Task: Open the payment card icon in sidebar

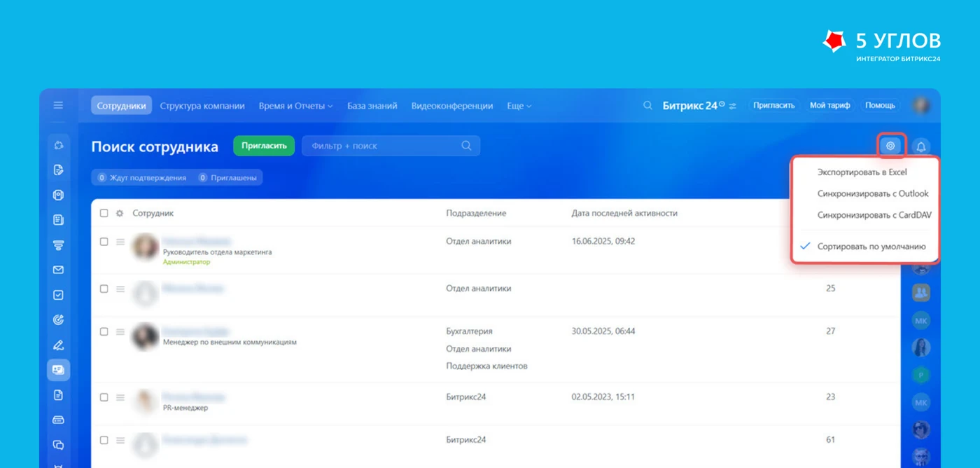Action: click(x=58, y=420)
